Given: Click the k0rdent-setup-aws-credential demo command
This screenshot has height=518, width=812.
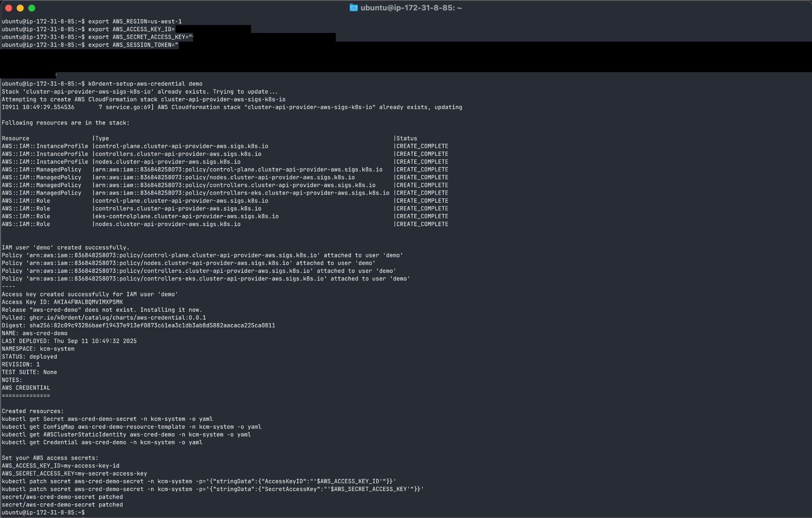Looking at the screenshot, I should tap(145, 84).
